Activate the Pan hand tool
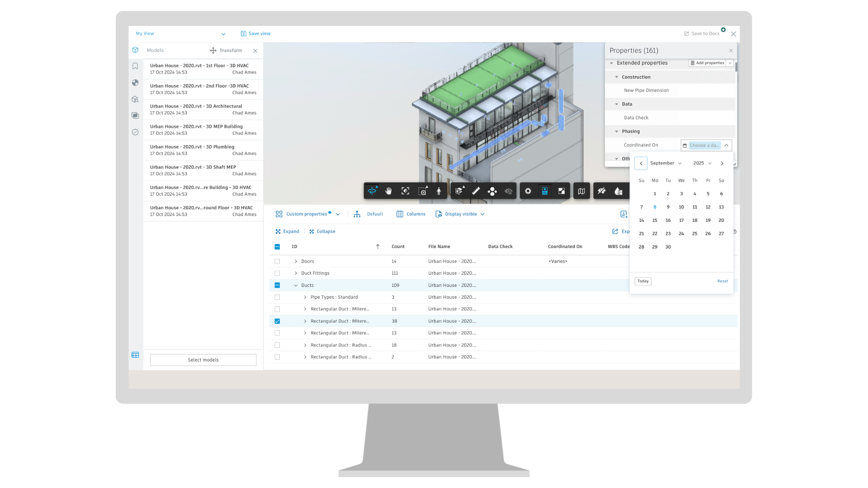The image size is (868, 488). (x=389, y=191)
